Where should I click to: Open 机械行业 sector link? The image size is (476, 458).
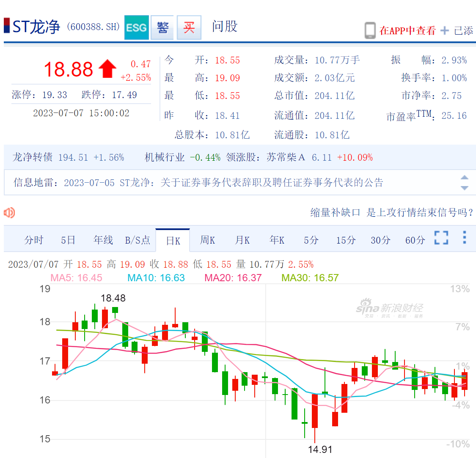point(165,157)
